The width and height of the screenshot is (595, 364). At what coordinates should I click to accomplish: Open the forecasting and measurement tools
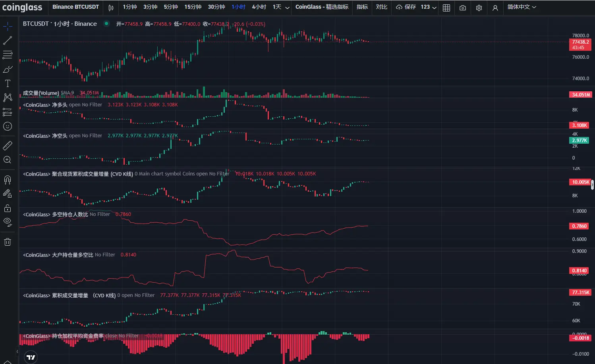coord(8,112)
